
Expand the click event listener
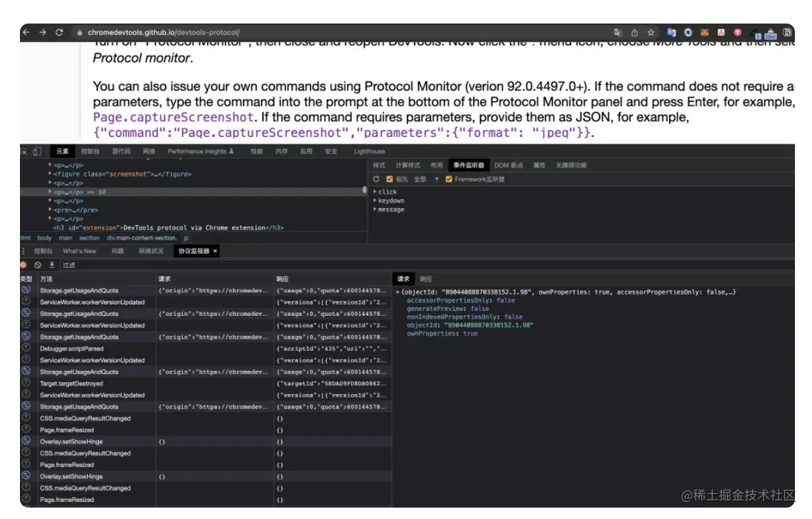tap(375, 192)
